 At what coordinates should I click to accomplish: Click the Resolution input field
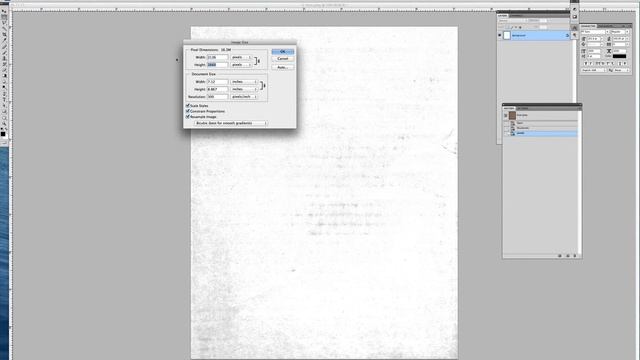coord(217,97)
